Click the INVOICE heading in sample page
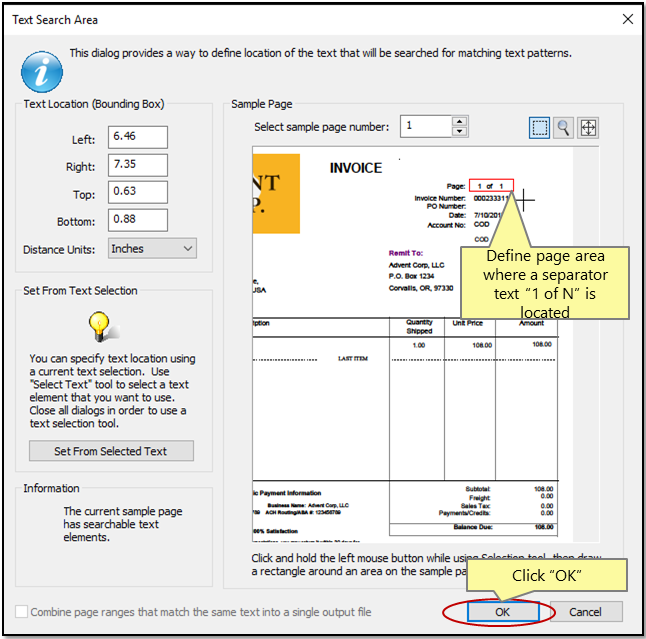The width and height of the screenshot is (646, 639). click(356, 168)
